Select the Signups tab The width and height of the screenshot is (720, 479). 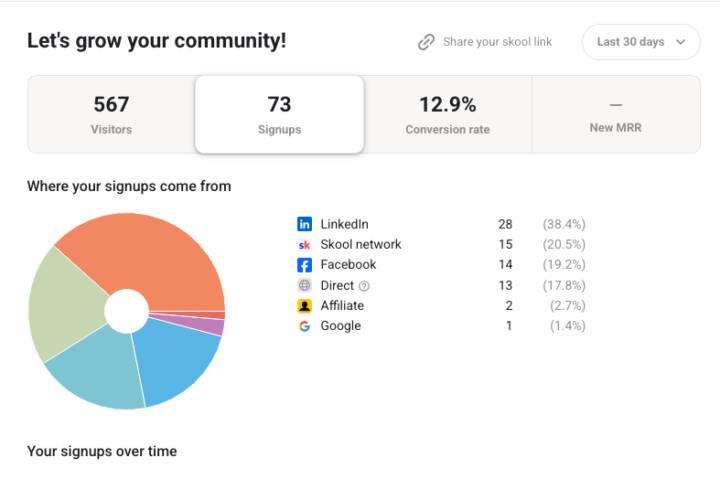[x=279, y=114]
